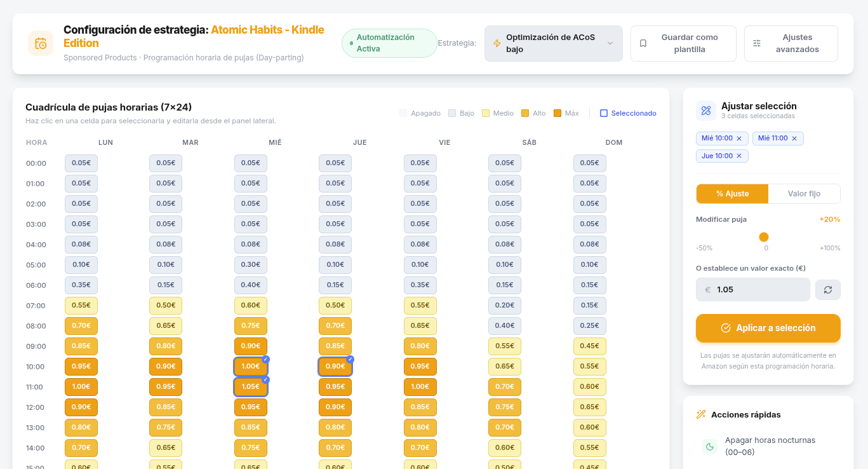Toggle the Wednesday 11:00 bid cell selection
868x469 pixels.
[251, 387]
